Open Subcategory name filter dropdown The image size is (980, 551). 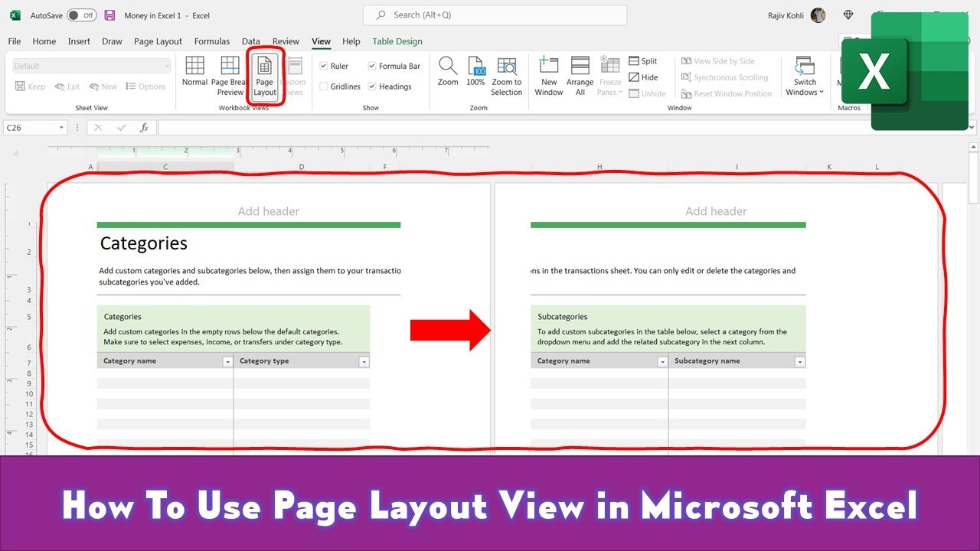[x=800, y=362]
